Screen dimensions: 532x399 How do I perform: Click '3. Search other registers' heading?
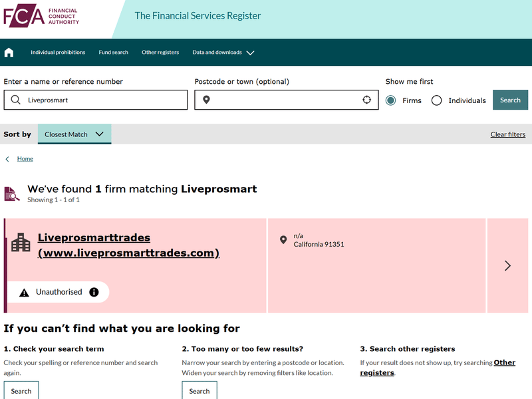pyautogui.click(x=408, y=348)
